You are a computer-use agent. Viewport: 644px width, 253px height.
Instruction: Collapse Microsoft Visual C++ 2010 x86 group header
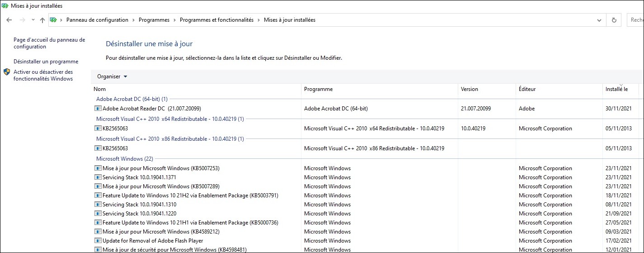[x=170, y=139]
